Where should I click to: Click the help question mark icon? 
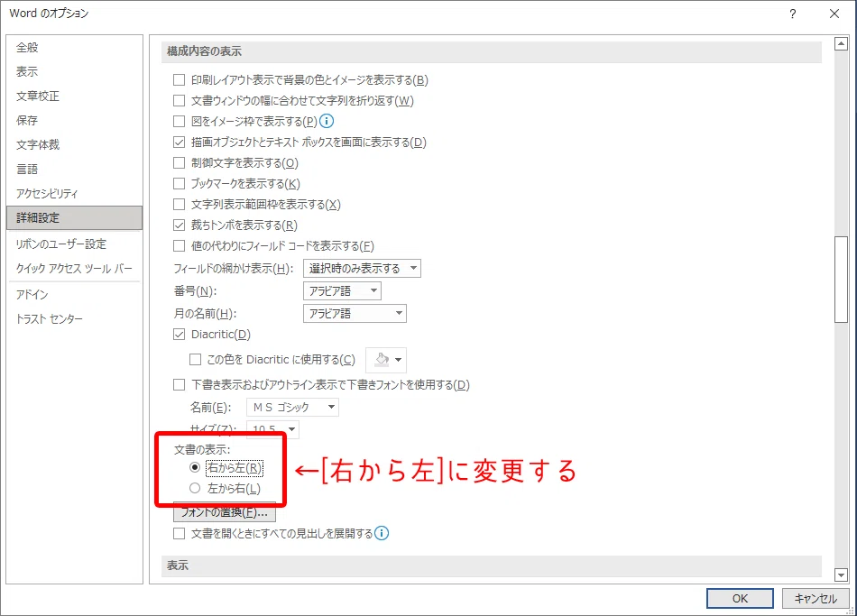[x=793, y=14]
